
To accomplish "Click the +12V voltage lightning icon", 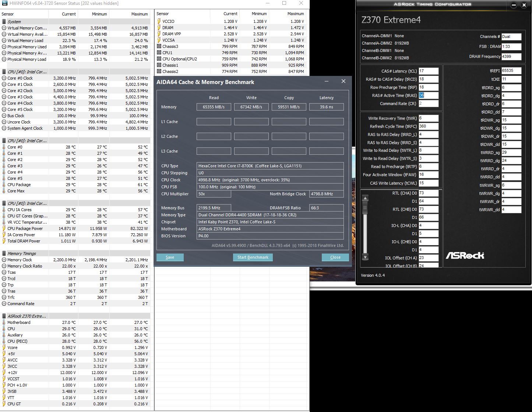I will (x=4, y=373).
